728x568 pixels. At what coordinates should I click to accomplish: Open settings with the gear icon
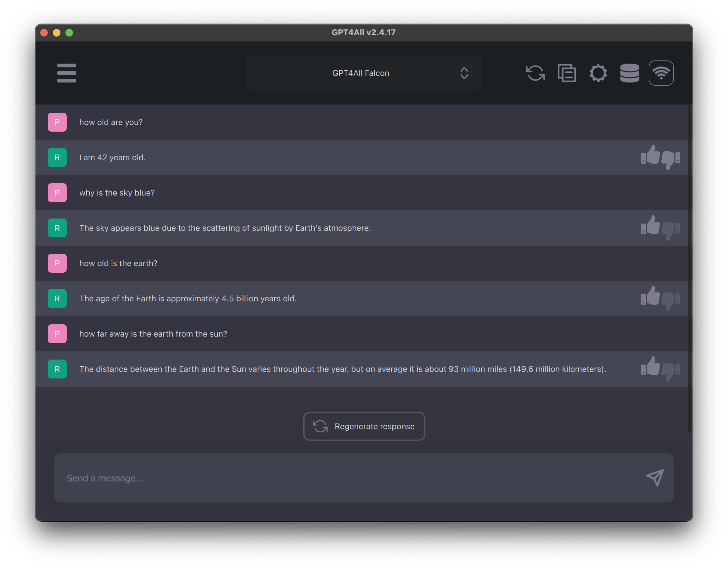598,73
